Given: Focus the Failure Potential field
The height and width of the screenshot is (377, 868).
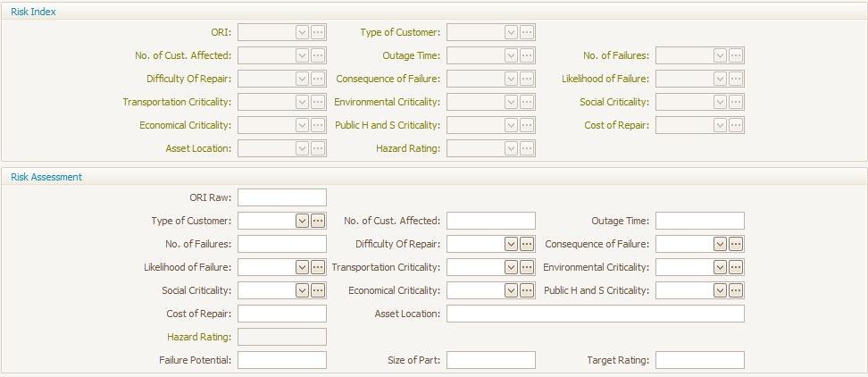Looking at the screenshot, I should [x=282, y=360].
